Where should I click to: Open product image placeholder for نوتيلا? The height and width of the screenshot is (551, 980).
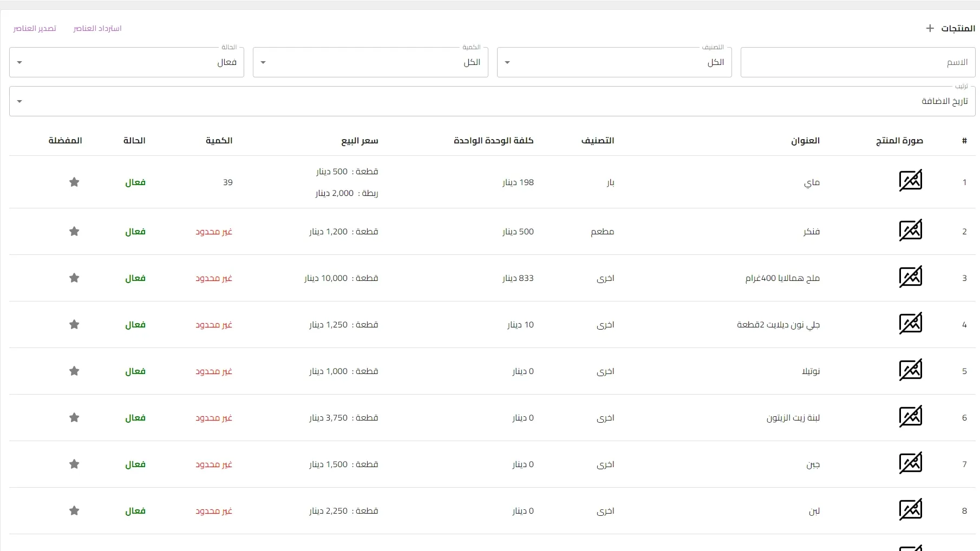[910, 370]
